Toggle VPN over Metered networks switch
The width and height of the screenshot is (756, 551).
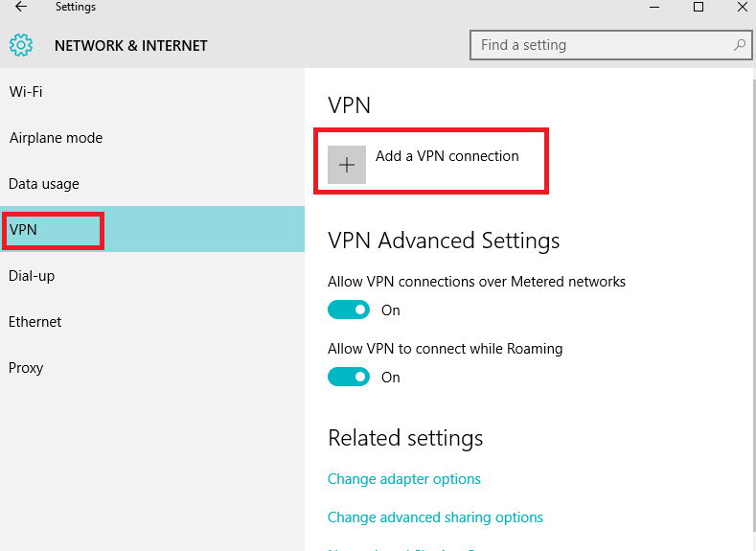click(x=349, y=310)
